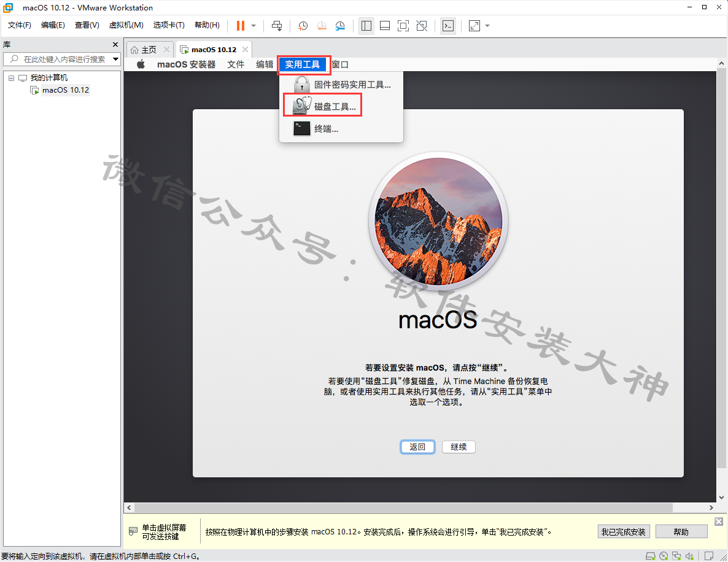Launch 终端… from the menu
This screenshot has width=728, height=562.
point(341,129)
